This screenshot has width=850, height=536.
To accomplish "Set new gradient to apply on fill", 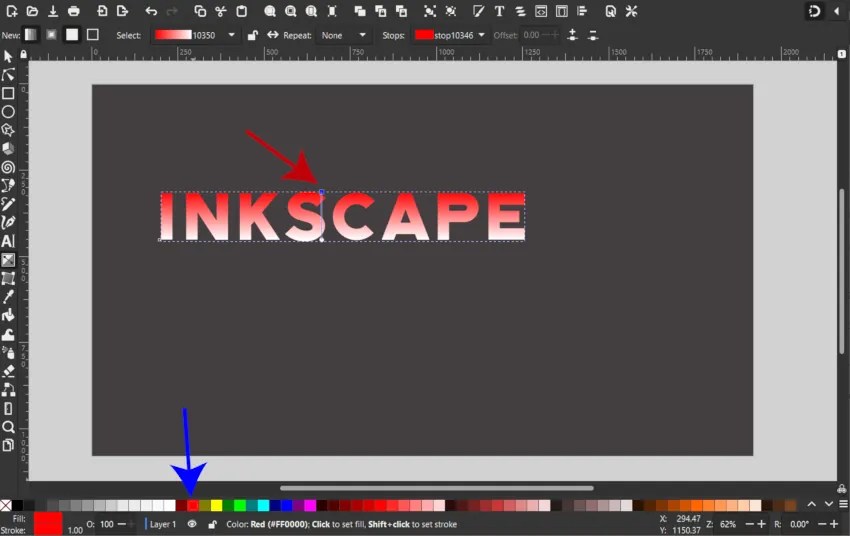I will pos(72,35).
